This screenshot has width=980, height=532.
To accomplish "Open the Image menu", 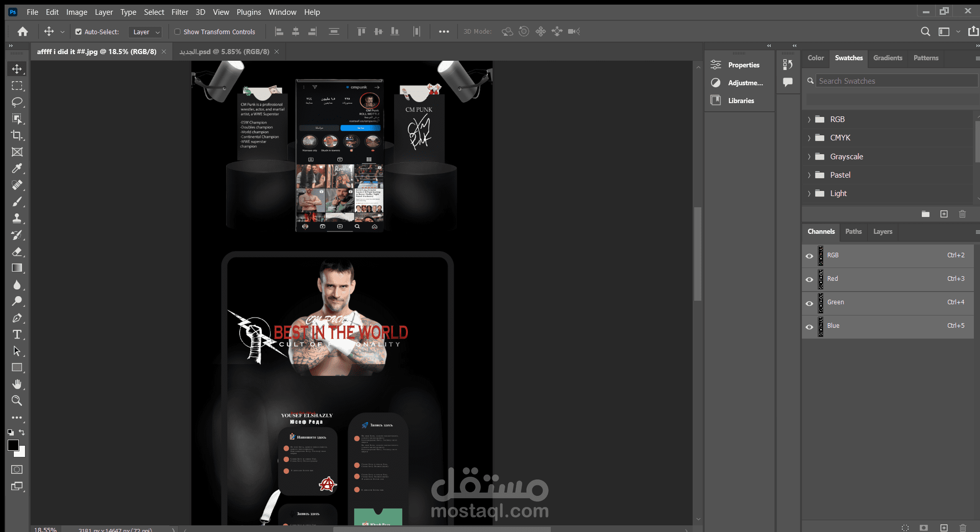I will [x=77, y=12].
